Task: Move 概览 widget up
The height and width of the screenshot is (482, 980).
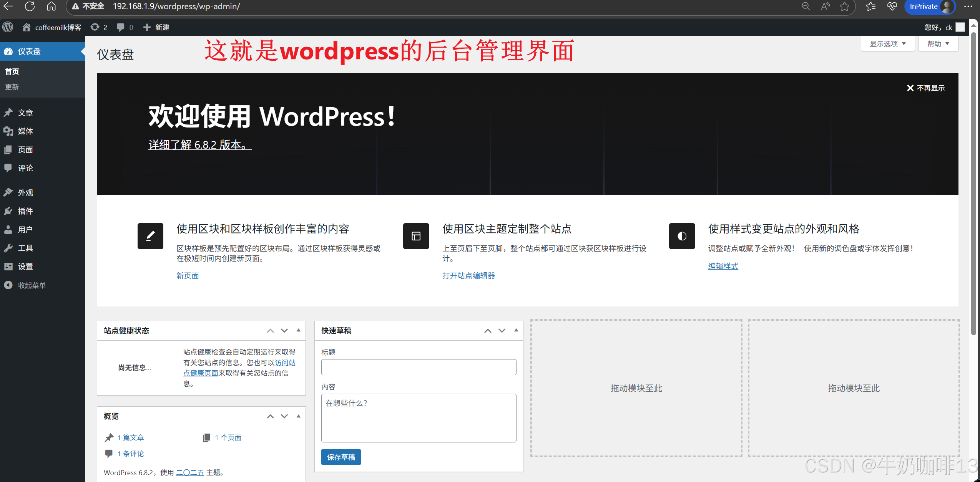Action: click(x=270, y=416)
